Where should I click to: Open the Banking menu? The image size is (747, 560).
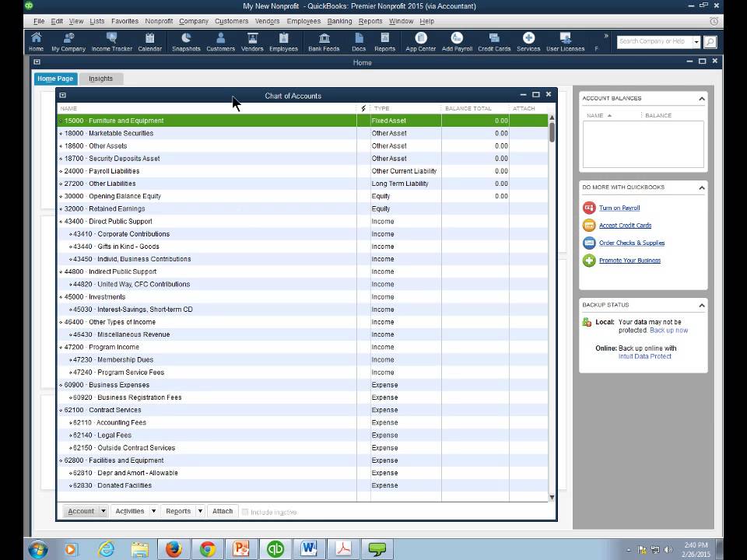[x=340, y=21]
